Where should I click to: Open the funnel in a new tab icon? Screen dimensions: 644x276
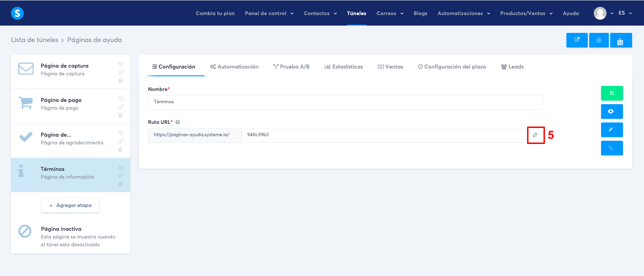577,40
